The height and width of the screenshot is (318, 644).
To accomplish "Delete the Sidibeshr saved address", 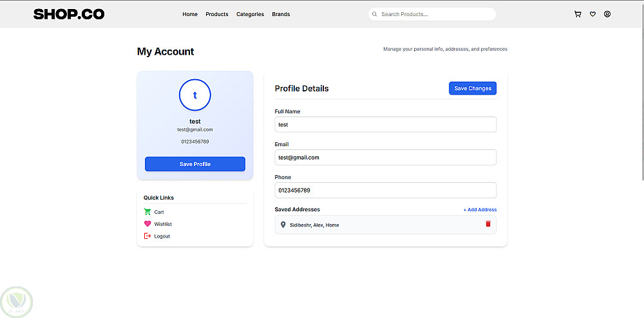I will click(488, 224).
